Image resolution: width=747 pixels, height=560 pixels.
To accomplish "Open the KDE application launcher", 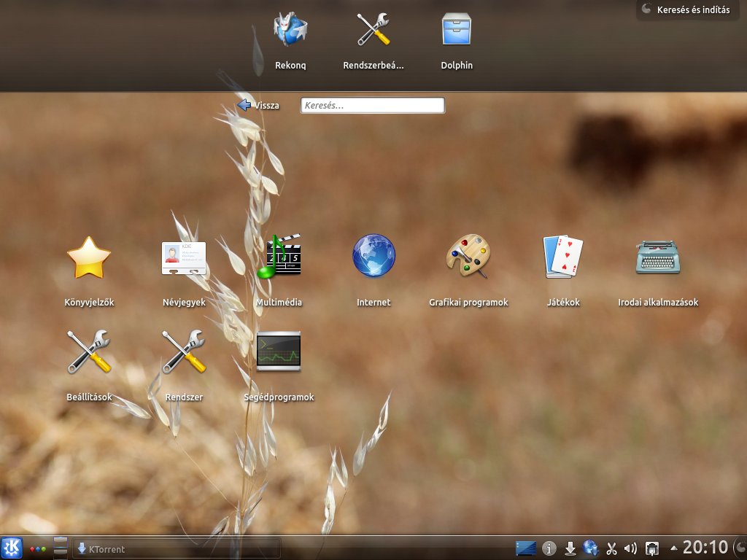I will click(12, 548).
